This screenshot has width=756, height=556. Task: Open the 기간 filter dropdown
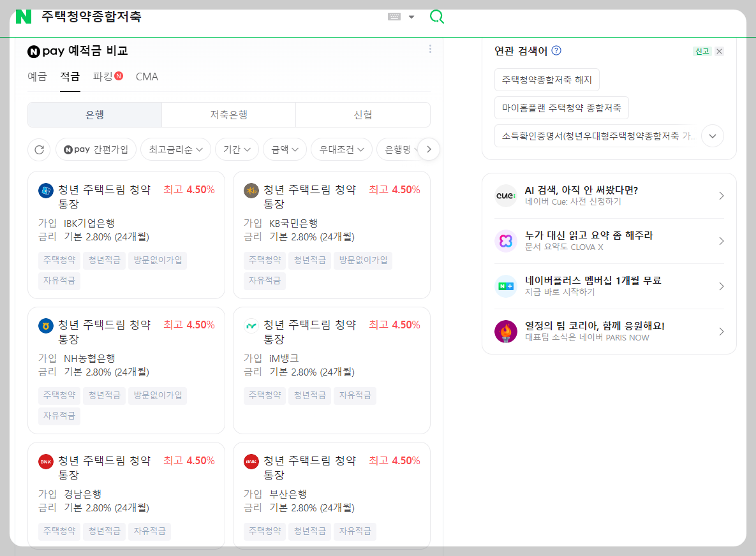click(x=237, y=149)
